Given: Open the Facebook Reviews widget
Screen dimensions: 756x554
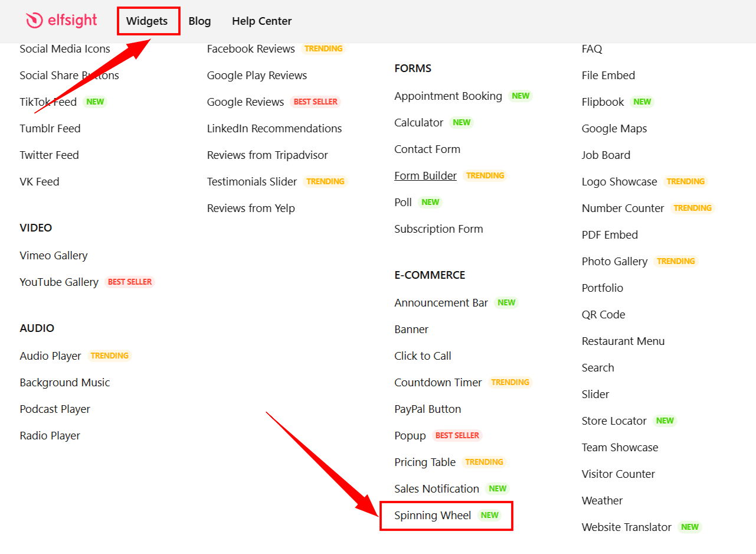Looking at the screenshot, I should click(251, 49).
